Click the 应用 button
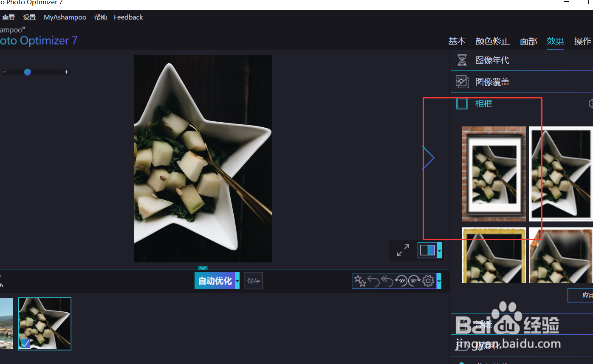The image size is (593, 364). click(x=581, y=296)
